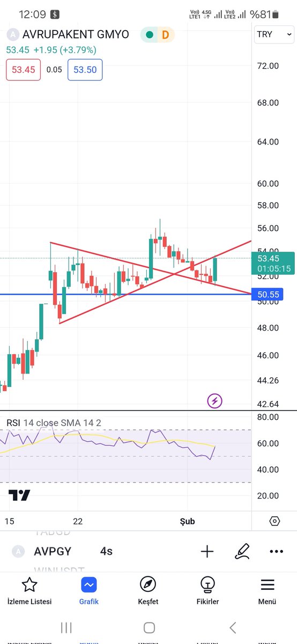Open the drawing tools pen icon

pos(243,551)
